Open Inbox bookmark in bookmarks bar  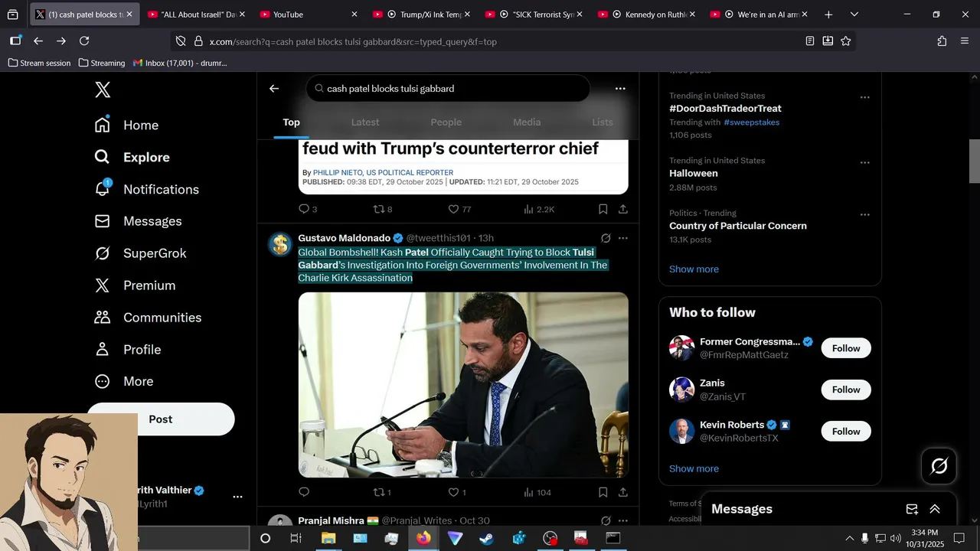(180, 63)
